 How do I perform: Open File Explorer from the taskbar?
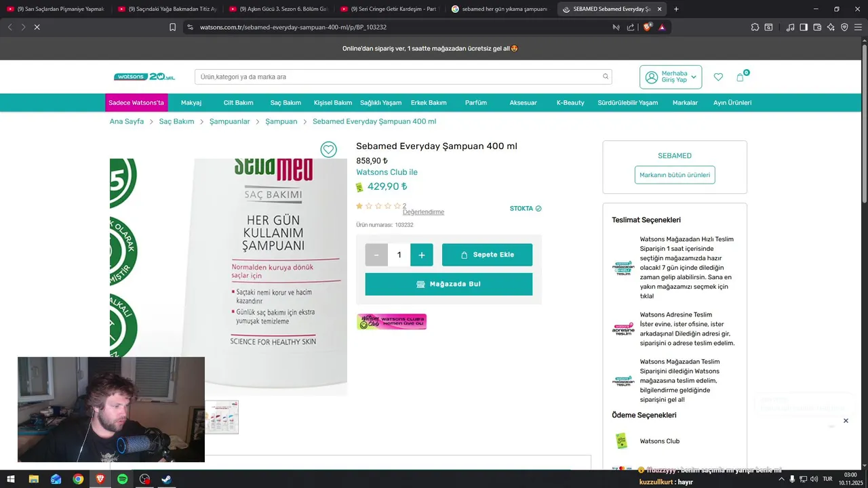[x=33, y=479]
